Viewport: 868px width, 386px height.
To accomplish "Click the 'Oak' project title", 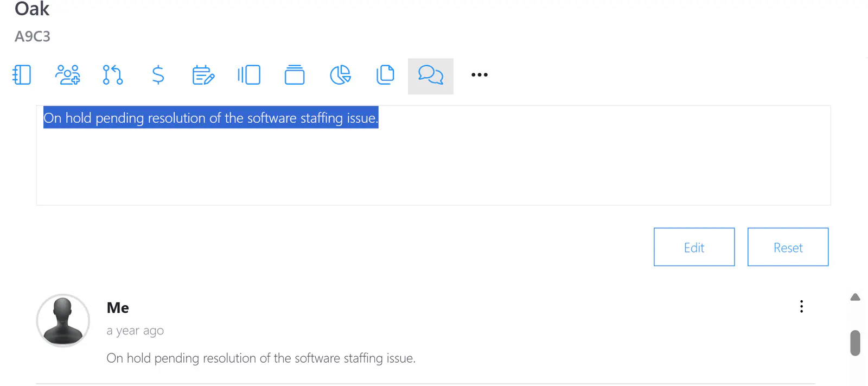I will point(32,9).
